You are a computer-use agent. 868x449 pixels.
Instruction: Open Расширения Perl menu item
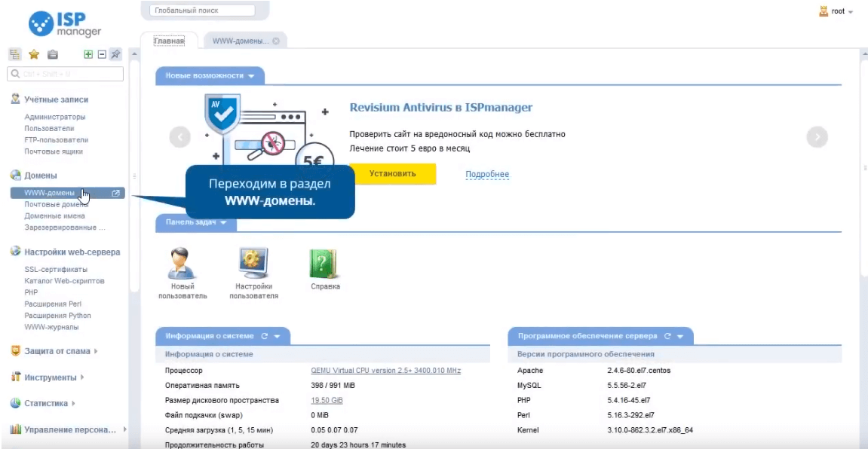tap(53, 304)
